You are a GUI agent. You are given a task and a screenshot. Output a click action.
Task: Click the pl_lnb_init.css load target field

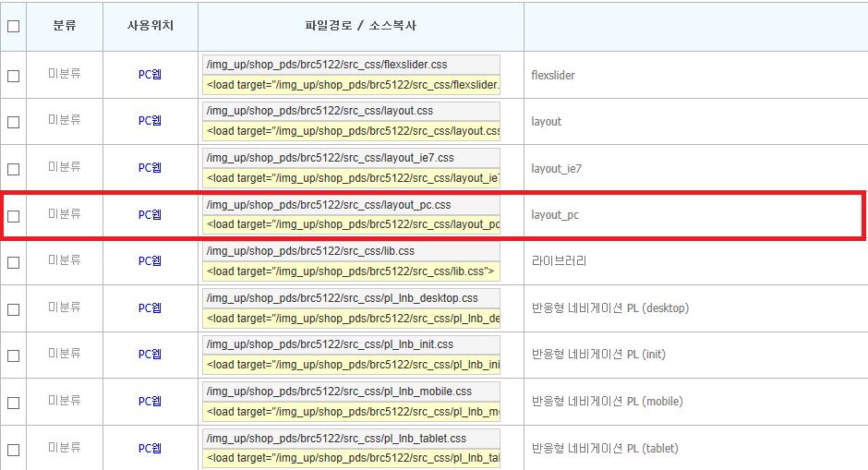[352, 365]
